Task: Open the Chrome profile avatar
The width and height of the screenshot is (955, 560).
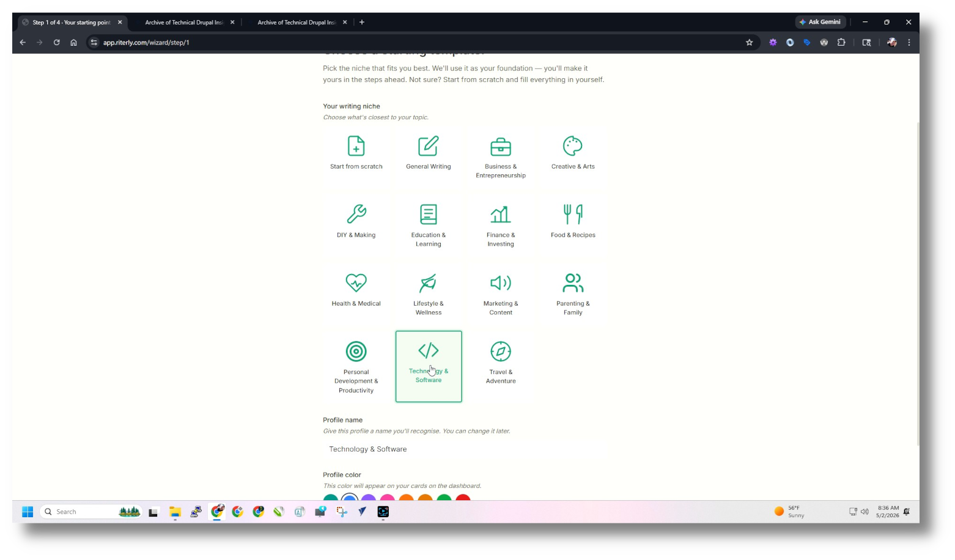Action: (892, 43)
